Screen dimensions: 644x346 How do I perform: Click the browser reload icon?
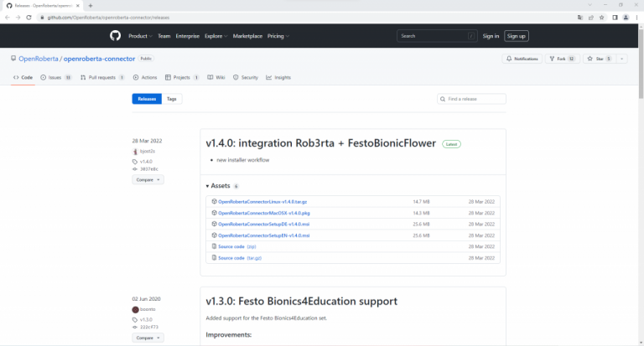[x=30, y=17]
